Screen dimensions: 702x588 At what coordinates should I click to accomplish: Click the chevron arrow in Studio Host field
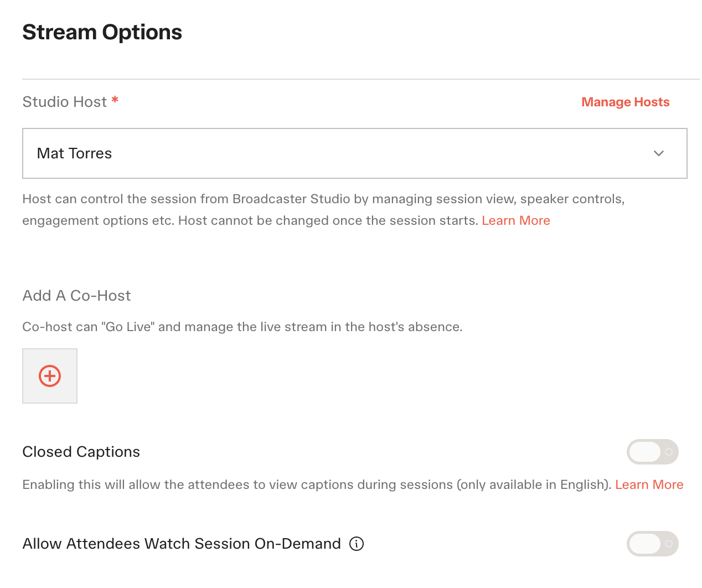pos(659,153)
